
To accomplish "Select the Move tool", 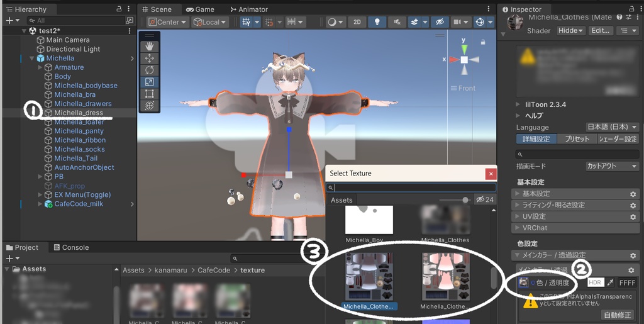I will 150,59.
